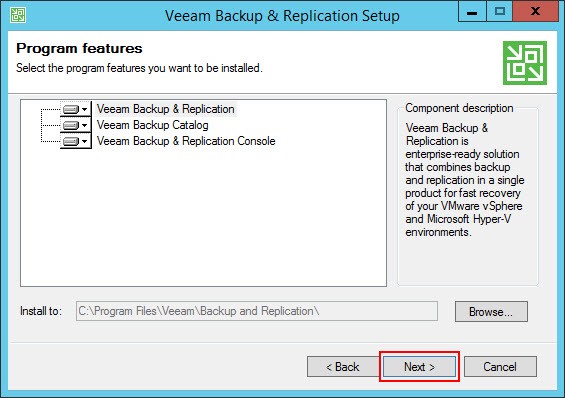Open dropdown arrow for Veeam Backup & Replication feature
565x398 pixels.
(84, 109)
